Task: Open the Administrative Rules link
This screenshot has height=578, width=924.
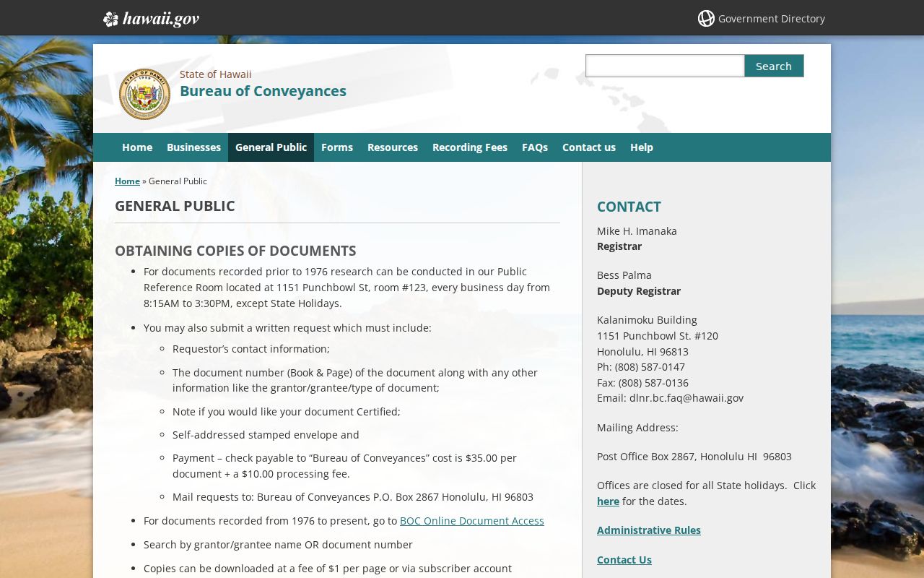Action: coord(649,530)
